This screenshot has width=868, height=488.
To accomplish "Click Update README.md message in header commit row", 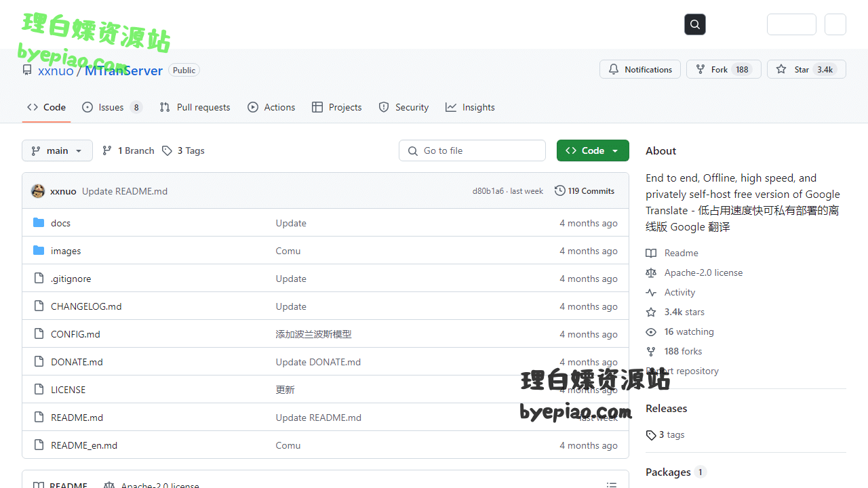I will pyautogui.click(x=125, y=191).
